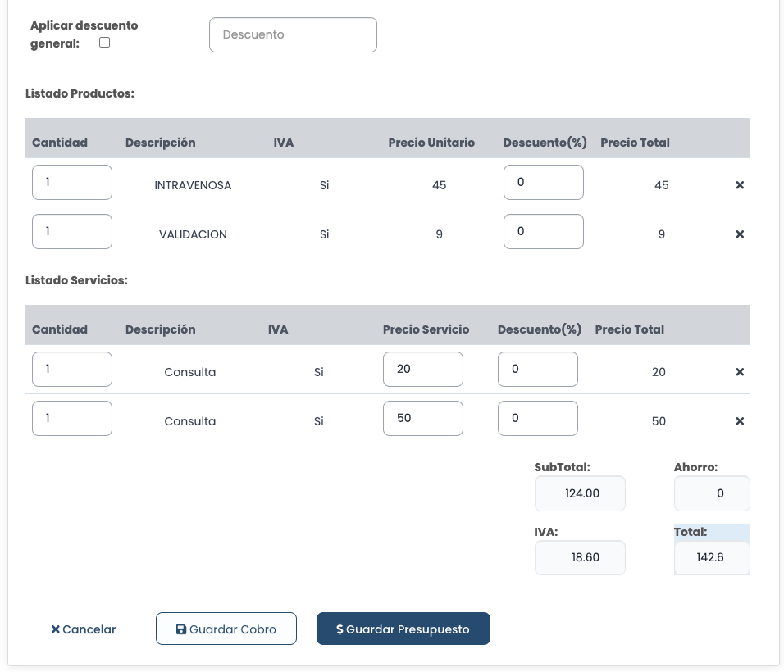Click the Listado Productos heading
The width and height of the screenshot is (784, 672).
pos(80,93)
